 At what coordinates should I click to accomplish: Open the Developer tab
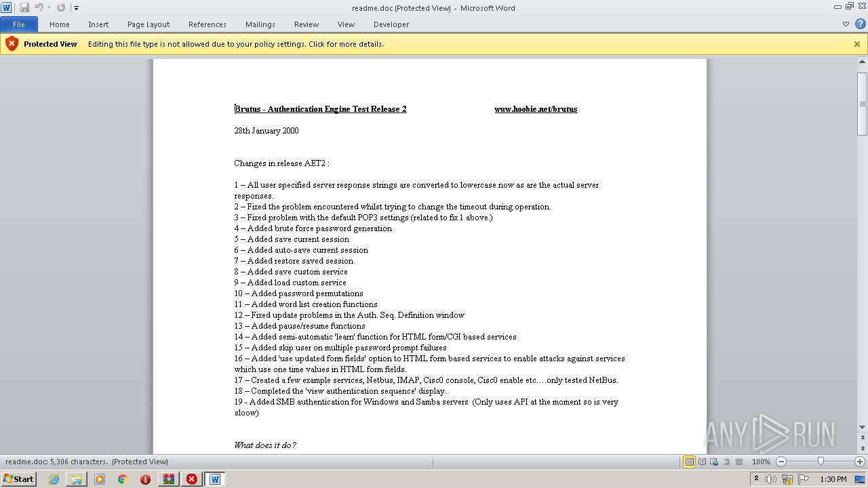391,24
